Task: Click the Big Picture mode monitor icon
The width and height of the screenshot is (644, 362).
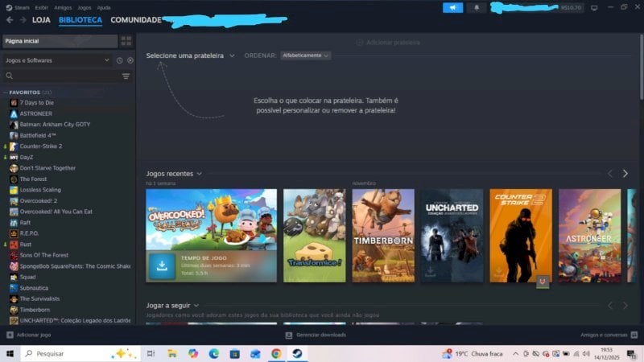Action: (594, 8)
